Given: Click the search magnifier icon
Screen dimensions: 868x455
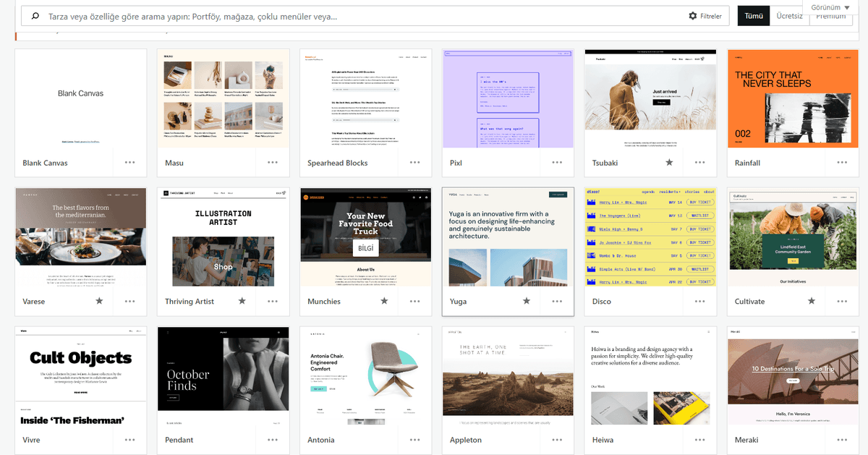Looking at the screenshot, I should (35, 16).
